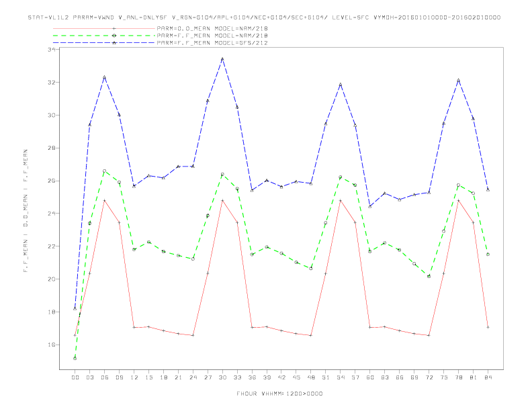The width and height of the screenshot is (532, 411).
Task: Click the green NAM circle marker at hour 30
Action: pos(222,175)
